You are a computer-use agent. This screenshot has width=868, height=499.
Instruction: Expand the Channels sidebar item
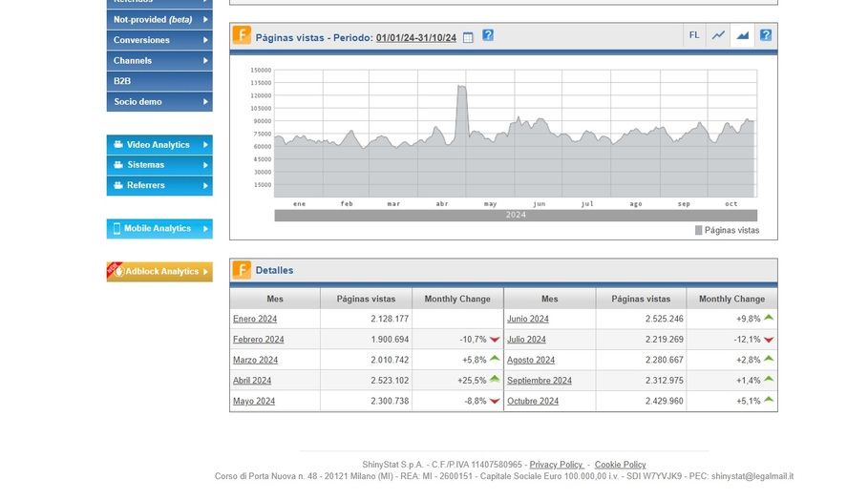tap(159, 61)
